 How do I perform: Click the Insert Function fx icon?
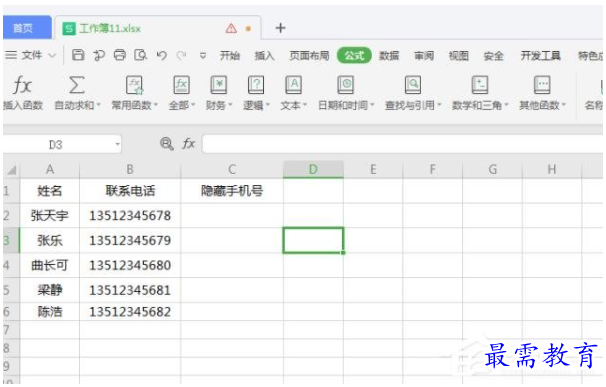pyautogui.click(x=22, y=85)
